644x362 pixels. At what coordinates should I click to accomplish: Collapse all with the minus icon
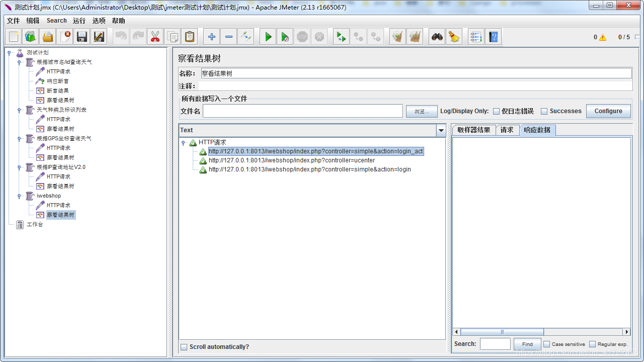coord(229,37)
